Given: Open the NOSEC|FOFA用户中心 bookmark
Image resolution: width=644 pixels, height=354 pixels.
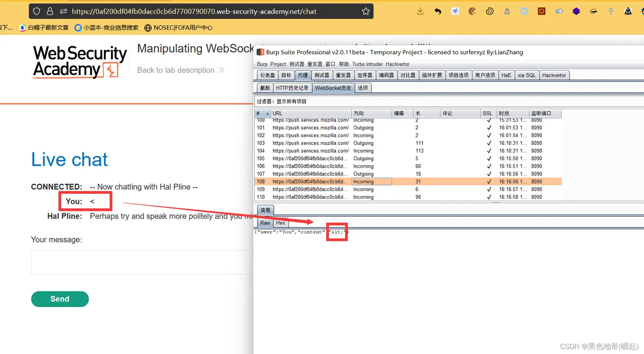Looking at the screenshot, I should [x=178, y=28].
